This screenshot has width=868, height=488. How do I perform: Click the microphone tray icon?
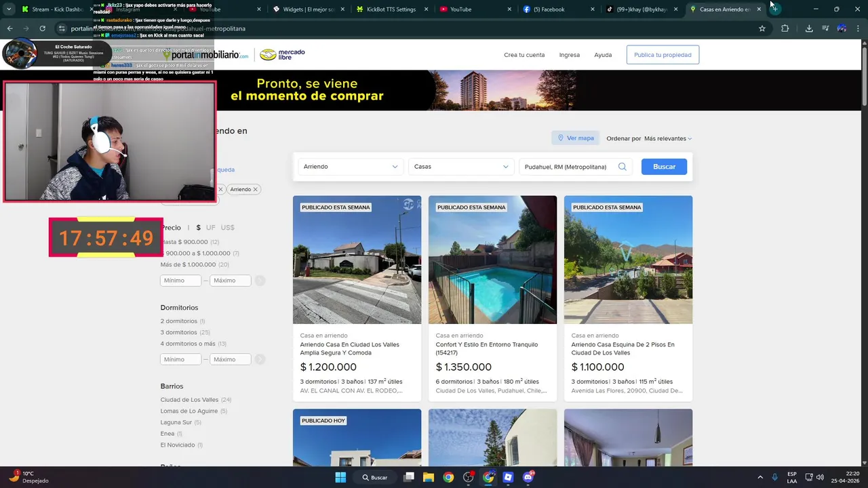click(775, 477)
